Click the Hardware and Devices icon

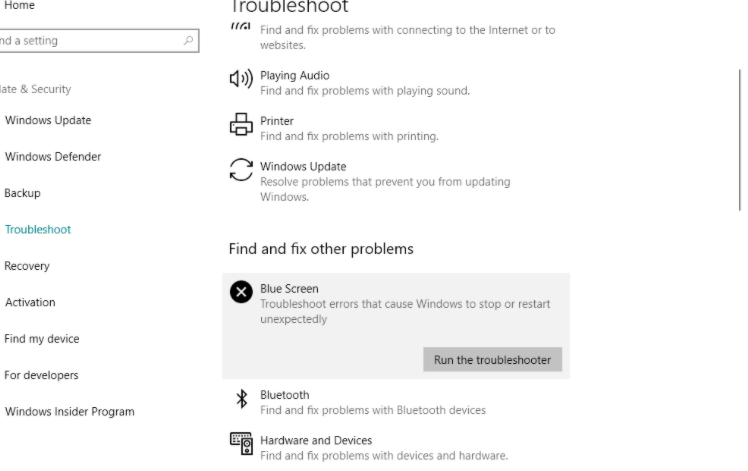click(x=241, y=444)
